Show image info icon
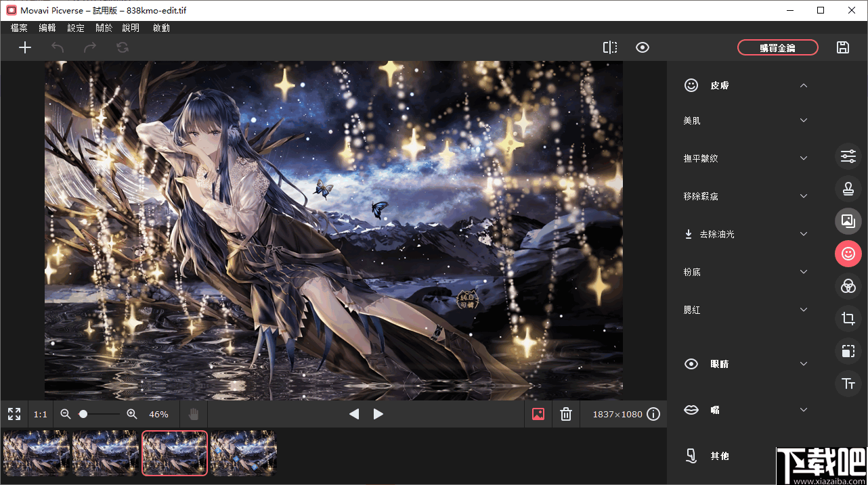Image resolution: width=868 pixels, height=485 pixels. click(x=653, y=414)
